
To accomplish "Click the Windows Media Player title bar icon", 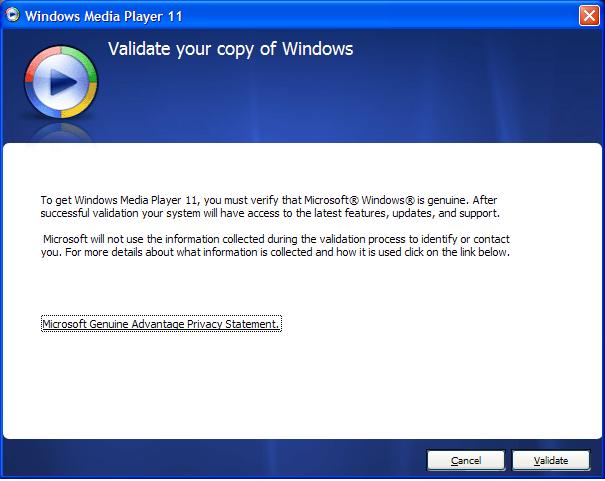I will [12, 15].
